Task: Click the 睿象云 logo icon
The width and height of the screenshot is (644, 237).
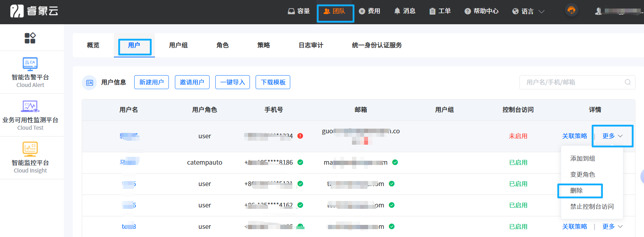Action: pos(17,11)
